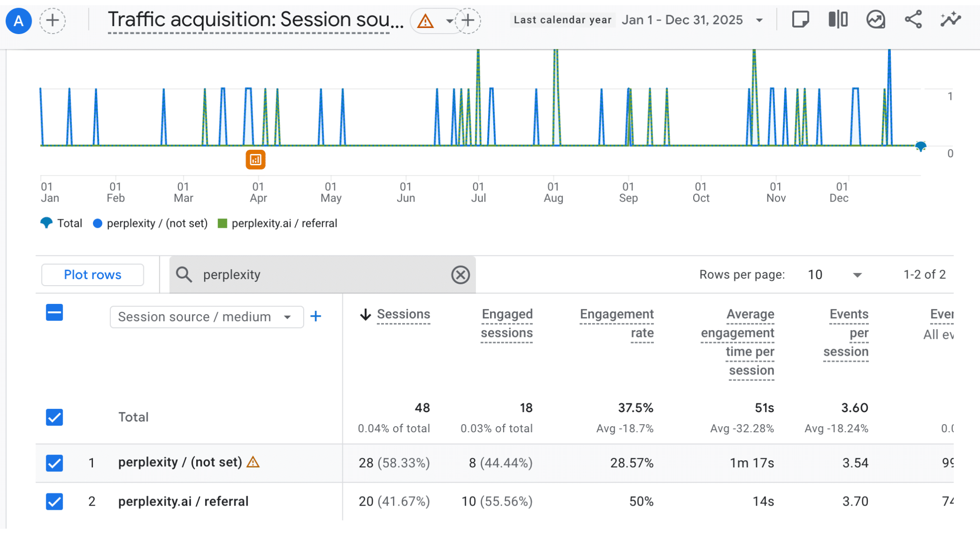This screenshot has width=980, height=534.
Task: Uncheck the perplexity / (not set) row
Action: [x=55, y=463]
